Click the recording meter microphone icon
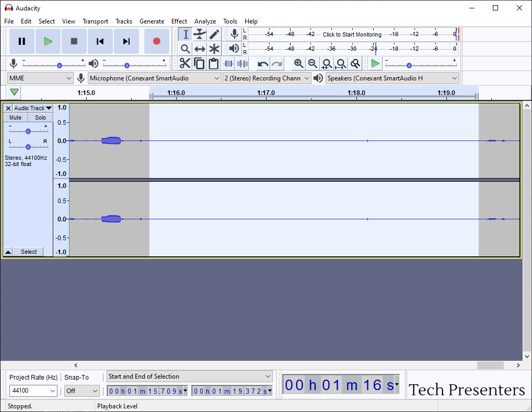 click(234, 34)
